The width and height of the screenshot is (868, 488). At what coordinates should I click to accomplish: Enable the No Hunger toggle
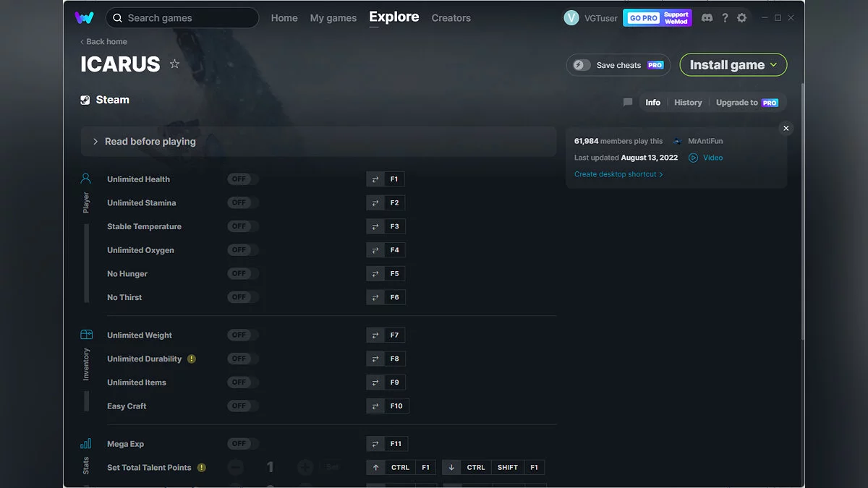(242, 274)
